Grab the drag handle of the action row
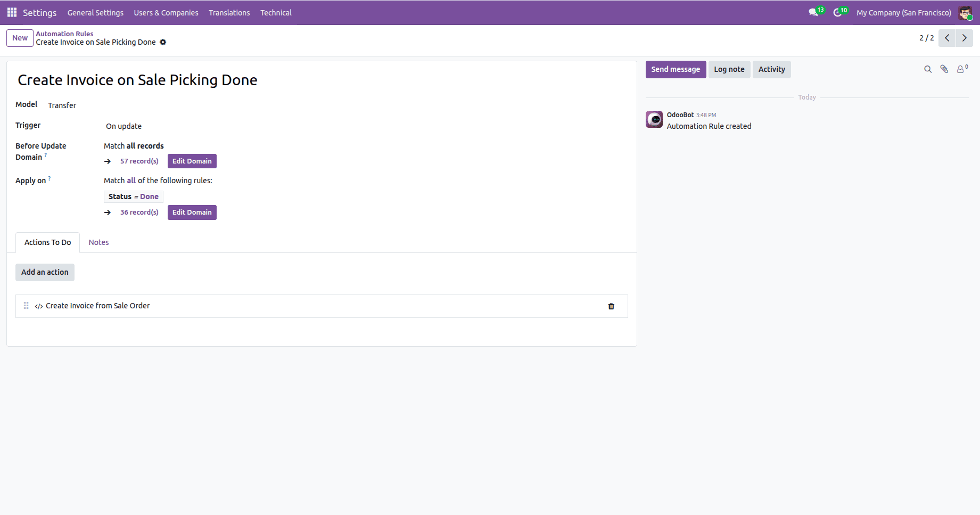The width and height of the screenshot is (980, 515). click(x=26, y=306)
